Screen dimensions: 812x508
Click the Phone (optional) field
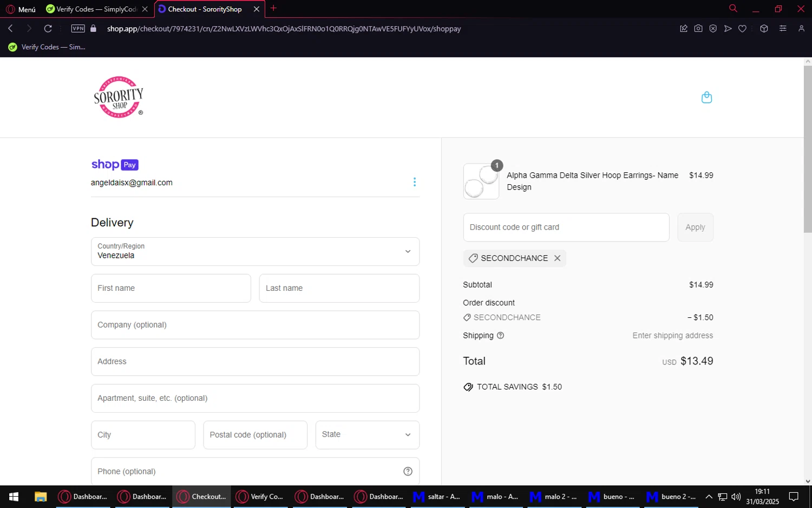coord(255,471)
